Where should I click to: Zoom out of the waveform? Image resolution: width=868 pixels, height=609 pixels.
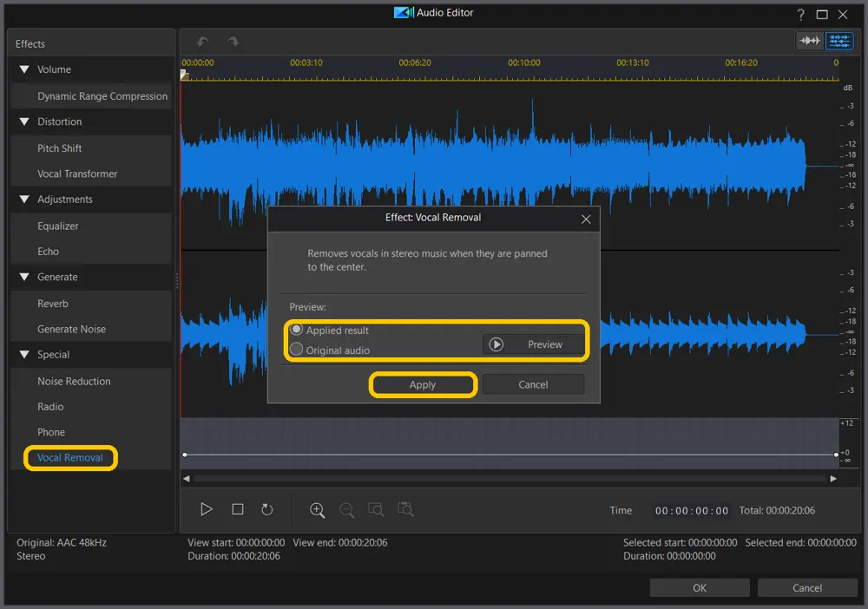pyautogui.click(x=346, y=509)
